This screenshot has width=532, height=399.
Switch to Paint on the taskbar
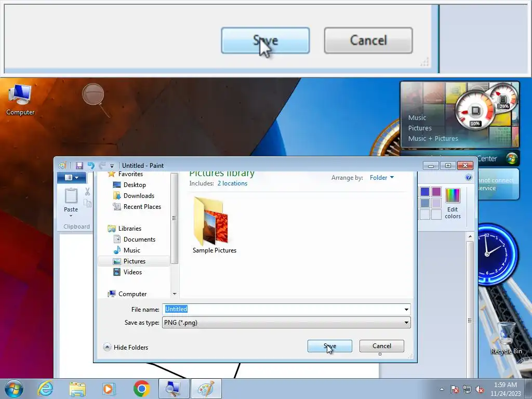pos(206,389)
